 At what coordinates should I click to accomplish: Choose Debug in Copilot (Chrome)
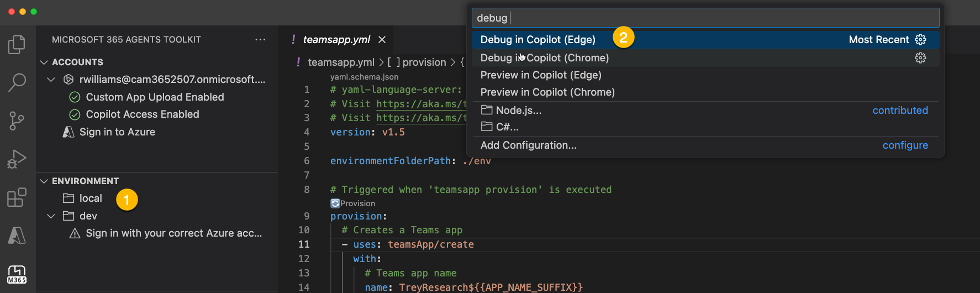point(544,58)
